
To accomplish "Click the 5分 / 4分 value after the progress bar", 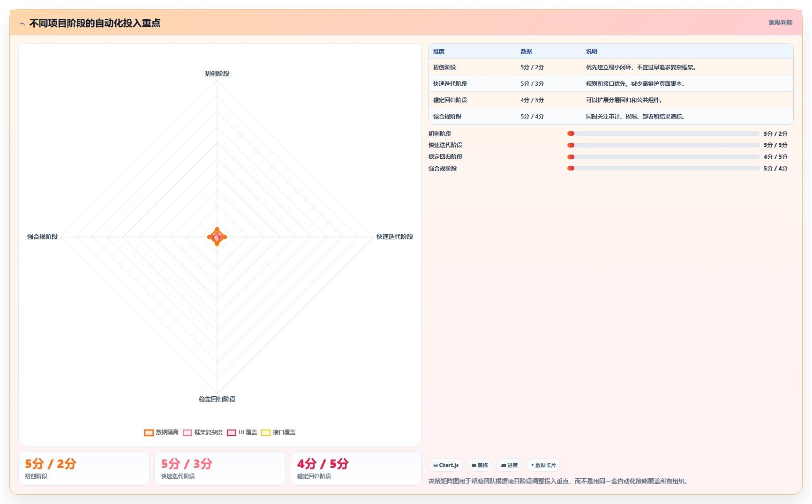I will click(775, 169).
